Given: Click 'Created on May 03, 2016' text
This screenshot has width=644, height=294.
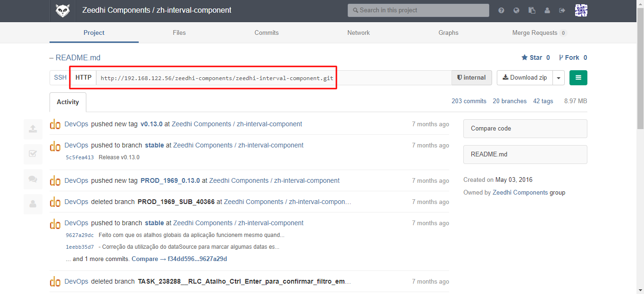Looking at the screenshot, I should (x=498, y=180).
